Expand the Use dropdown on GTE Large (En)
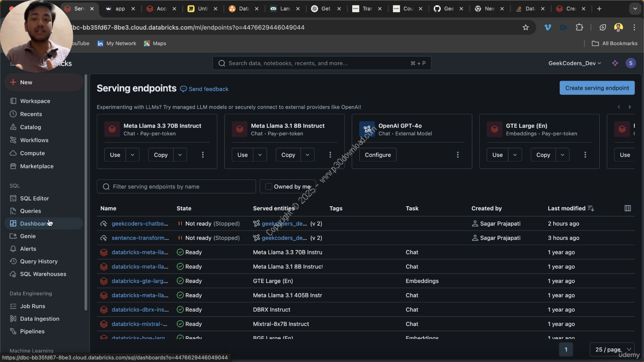The height and width of the screenshot is (362, 644). tap(515, 155)
